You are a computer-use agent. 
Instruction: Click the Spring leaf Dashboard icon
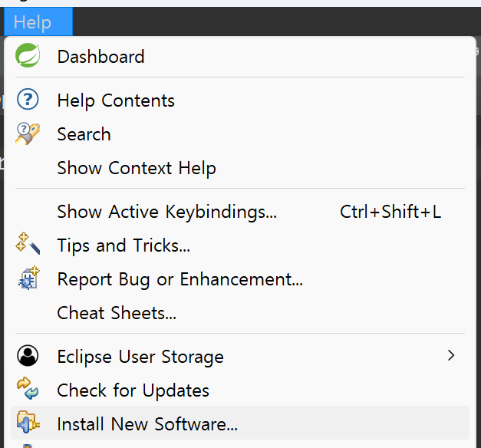pos(28,56)
